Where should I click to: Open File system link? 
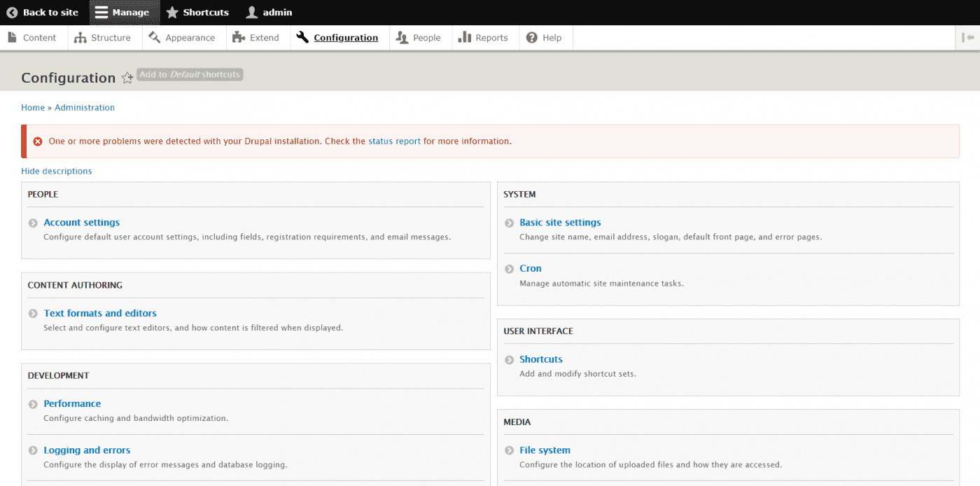pos(545,450)
